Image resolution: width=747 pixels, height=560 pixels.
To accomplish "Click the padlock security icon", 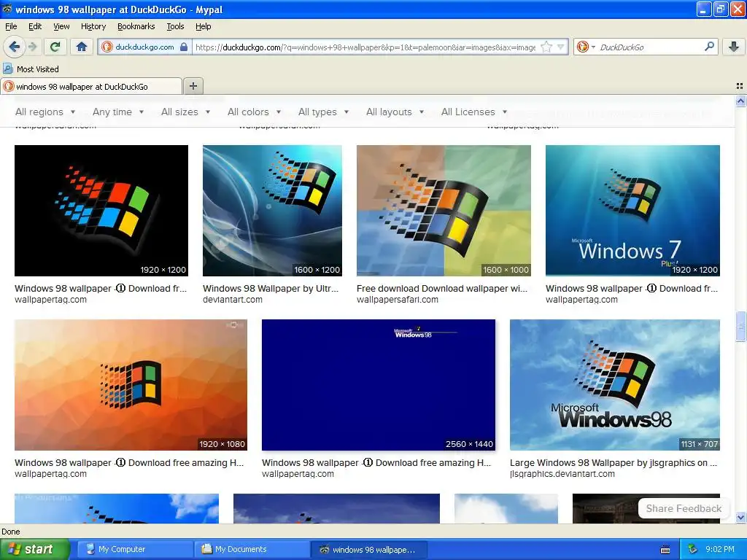I will [x=184, y=47].
